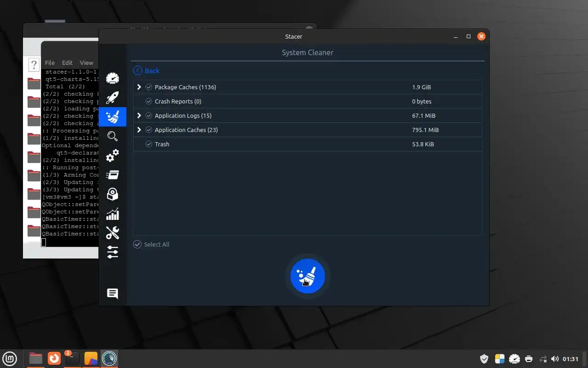Open the File menu in terminal window

[x=50, y=63]
